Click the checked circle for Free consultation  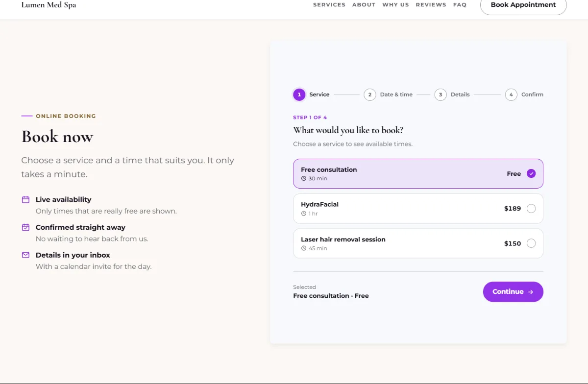pyautogui.click(x=531, y=173)
